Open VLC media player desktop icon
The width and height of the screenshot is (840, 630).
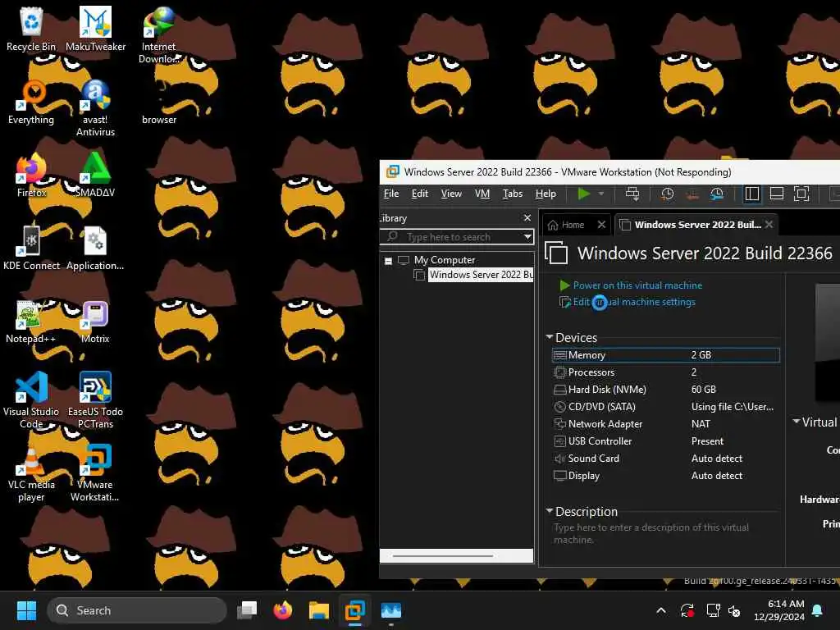(31, 473)
